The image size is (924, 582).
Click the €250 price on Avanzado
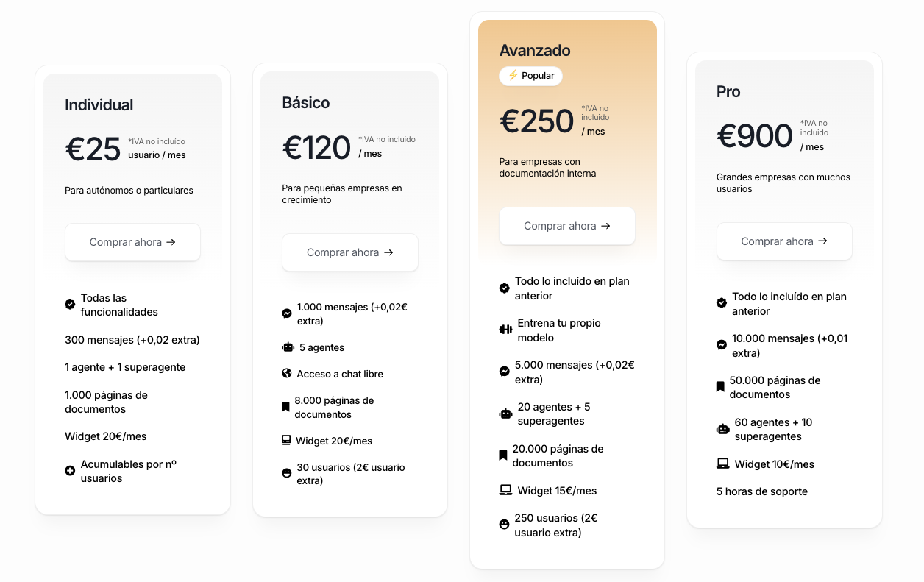point(537,121)
